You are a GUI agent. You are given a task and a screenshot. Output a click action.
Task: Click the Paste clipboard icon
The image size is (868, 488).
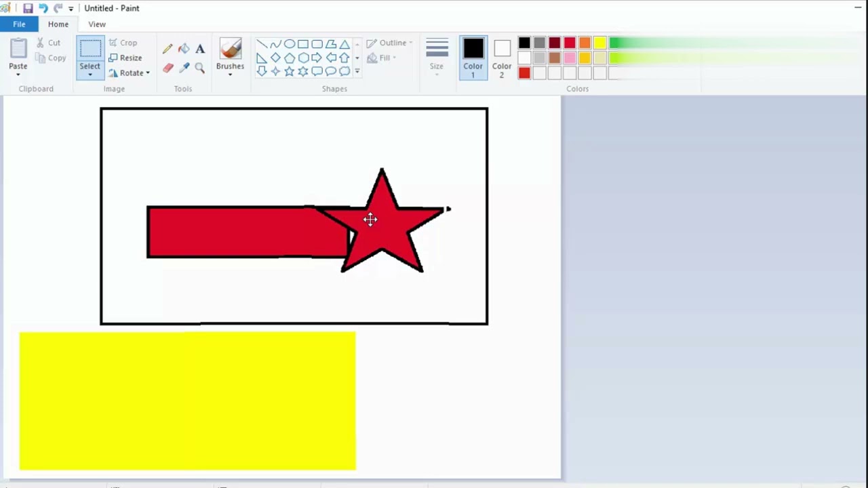coord(18,49)
